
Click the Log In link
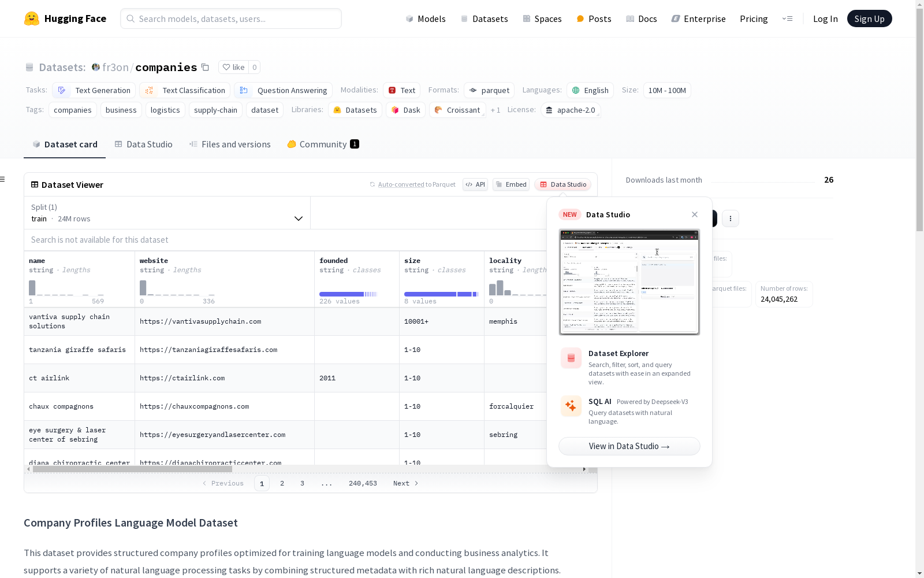(825, 18)
